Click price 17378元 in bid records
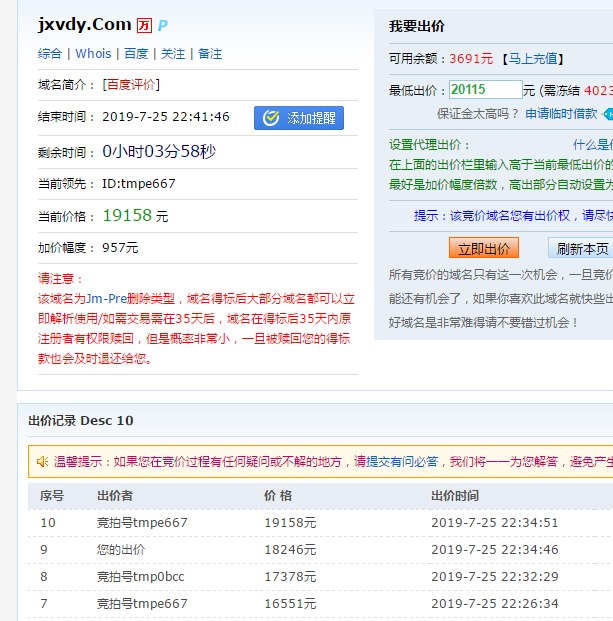 tap(290, 577)
